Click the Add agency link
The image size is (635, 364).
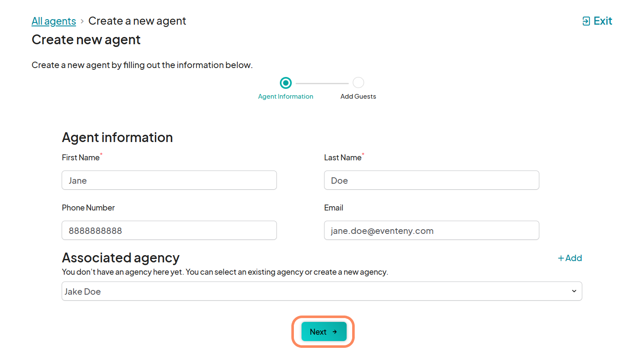pos(570,258)
